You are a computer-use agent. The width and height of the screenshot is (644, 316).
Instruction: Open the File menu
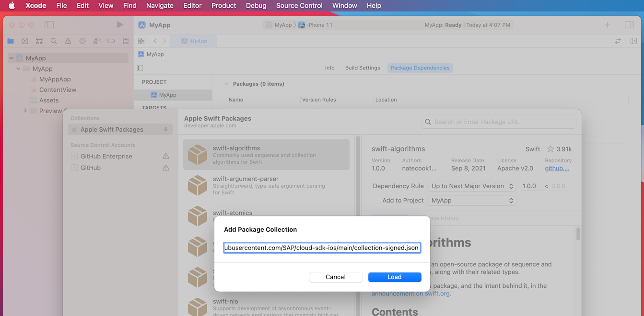pyautogui.click(x=61, y=6)
